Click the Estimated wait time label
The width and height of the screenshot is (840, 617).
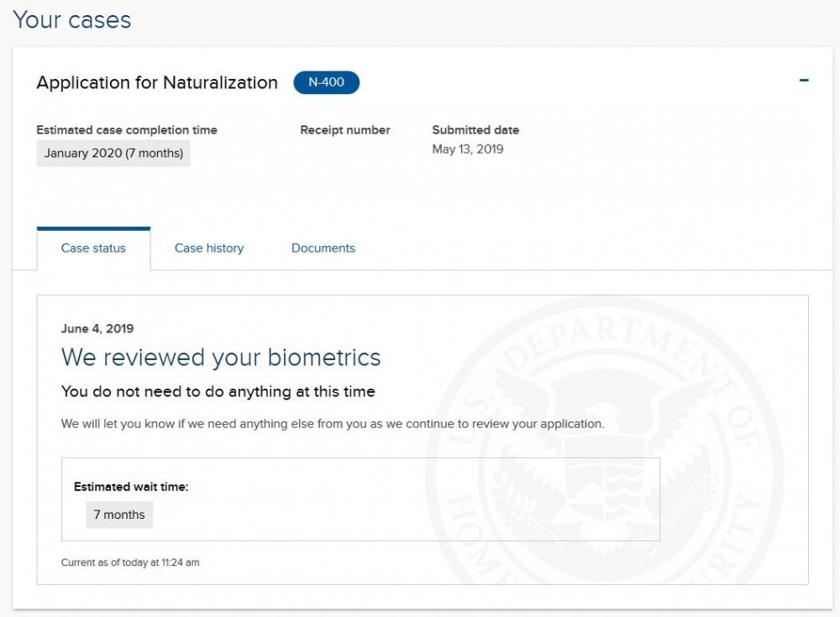[x=131, y=487]
